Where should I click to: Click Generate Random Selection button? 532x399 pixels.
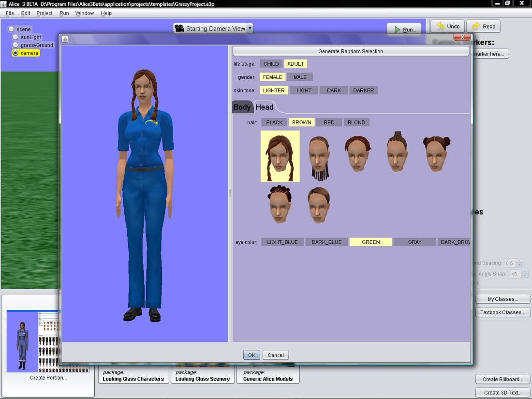(x=351, y=51)
